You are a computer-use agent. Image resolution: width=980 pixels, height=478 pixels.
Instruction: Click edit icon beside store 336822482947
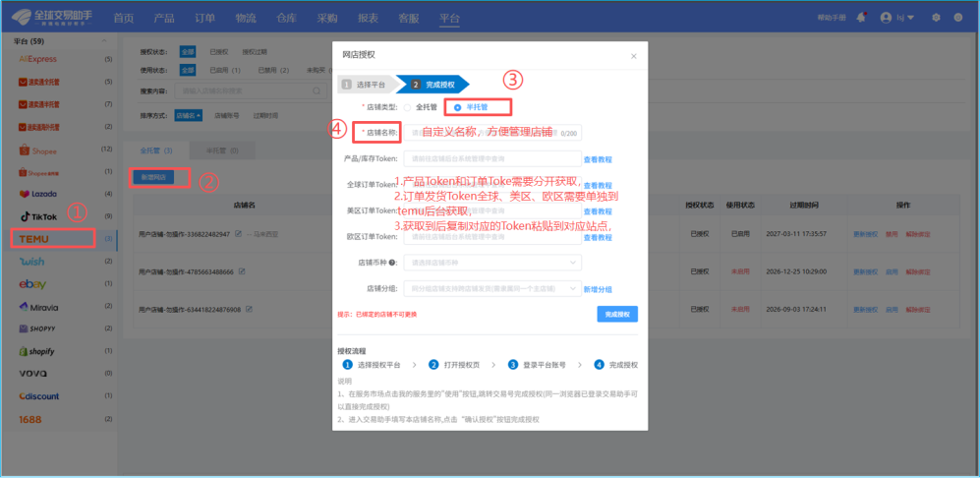tap(238, 233)
